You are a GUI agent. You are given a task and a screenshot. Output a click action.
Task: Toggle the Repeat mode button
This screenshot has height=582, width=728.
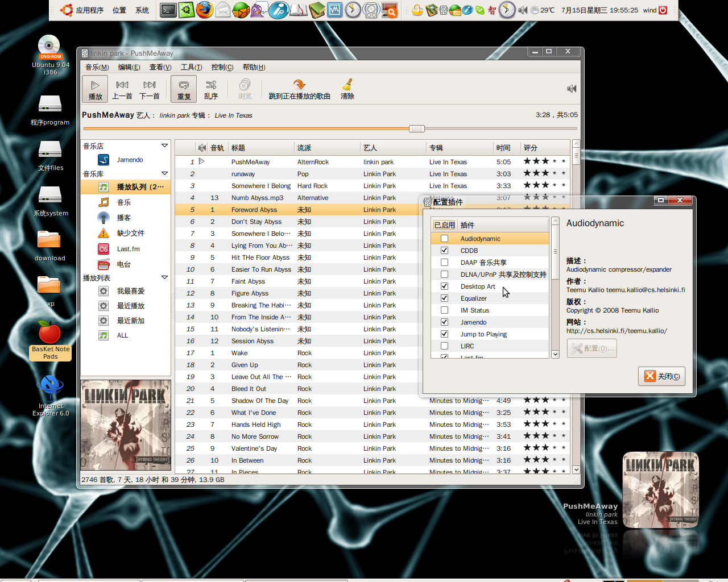[x=184, y=89]
